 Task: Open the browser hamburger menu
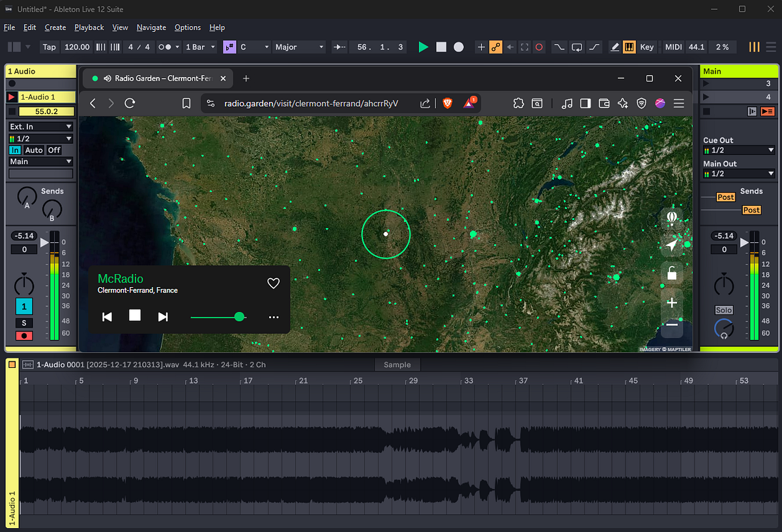click(678, 103)
